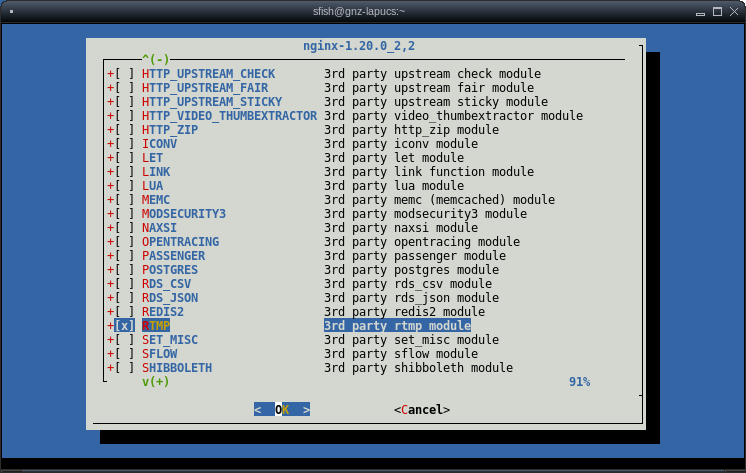Viewport: 746px width, 473px height.
Task: Click the Cancel button
Action: [x=422, y=410]
